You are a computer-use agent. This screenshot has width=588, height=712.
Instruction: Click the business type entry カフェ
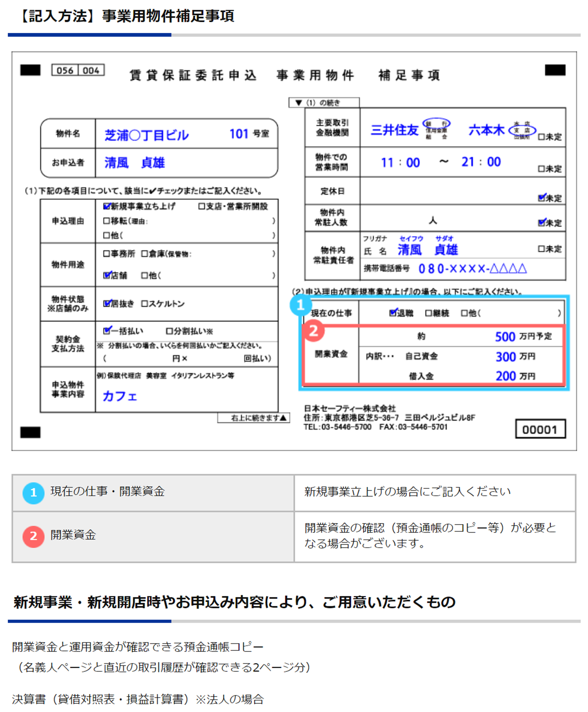point(120,396)
